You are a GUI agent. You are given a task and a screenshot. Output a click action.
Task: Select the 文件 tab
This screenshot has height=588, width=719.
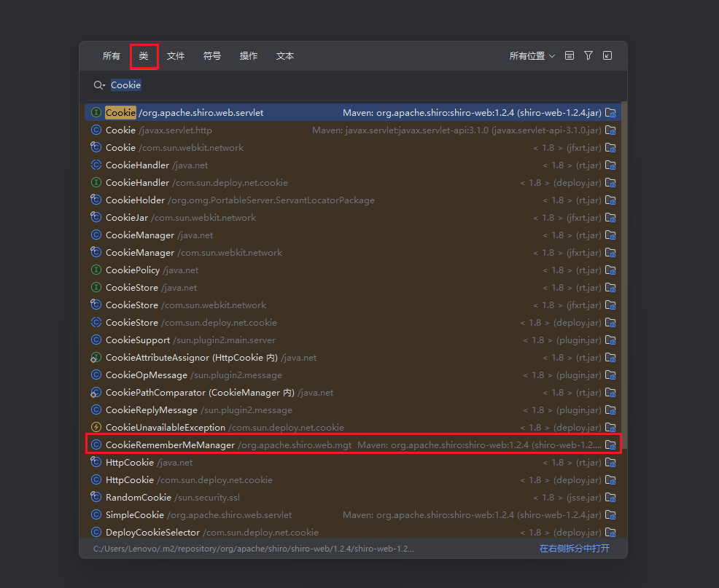tap(176, 56)
